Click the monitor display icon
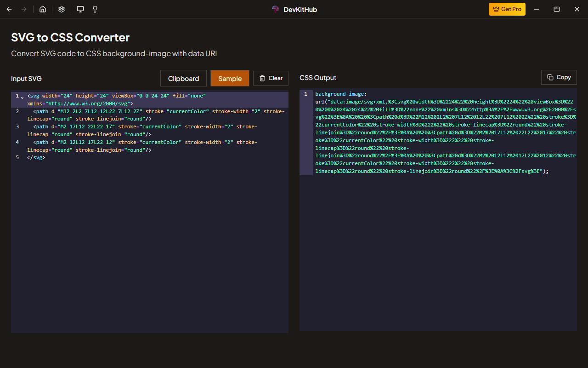Screen dimensions: 588x368 [80, 9]
